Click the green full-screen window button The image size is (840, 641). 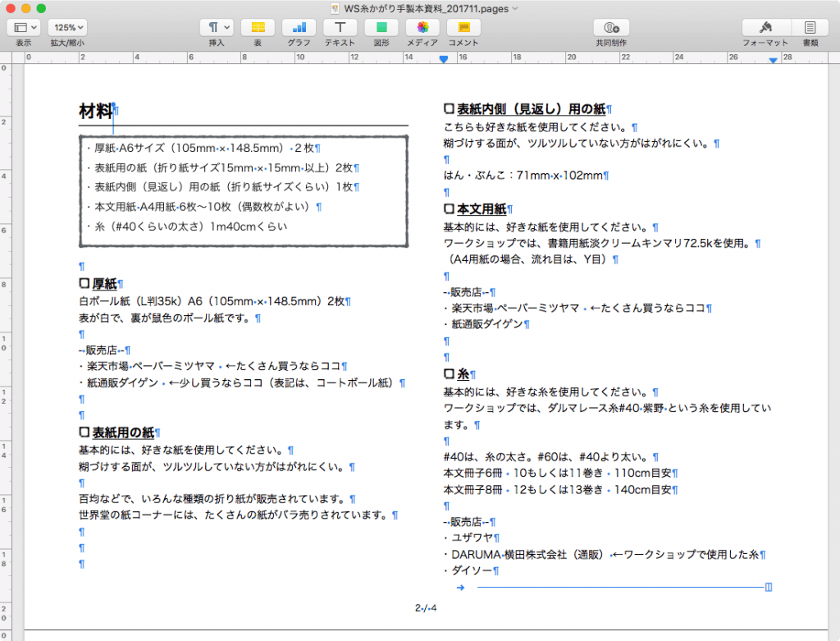(x=41, y=8)
